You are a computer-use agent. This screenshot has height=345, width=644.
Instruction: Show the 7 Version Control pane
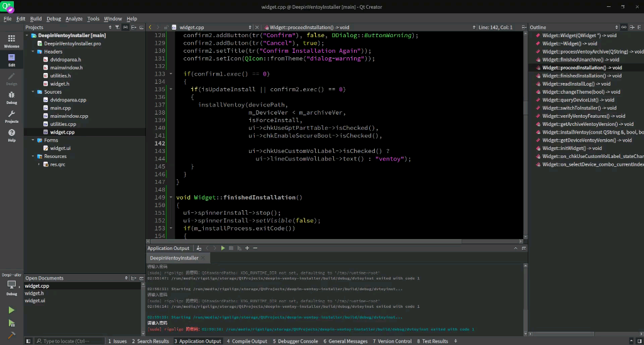(x=392, y=341)
